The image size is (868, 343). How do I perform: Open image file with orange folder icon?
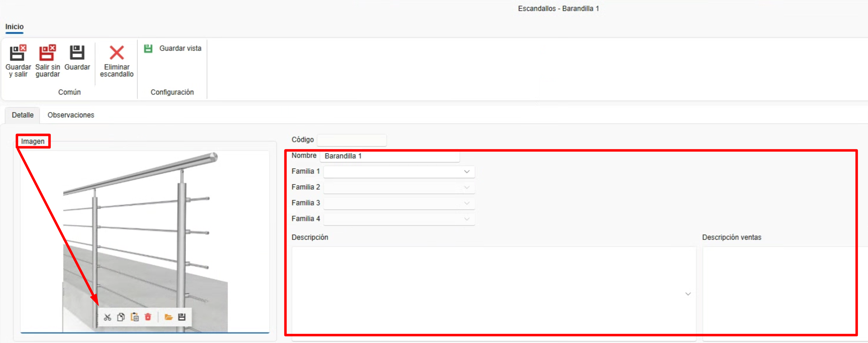point(169,317)
